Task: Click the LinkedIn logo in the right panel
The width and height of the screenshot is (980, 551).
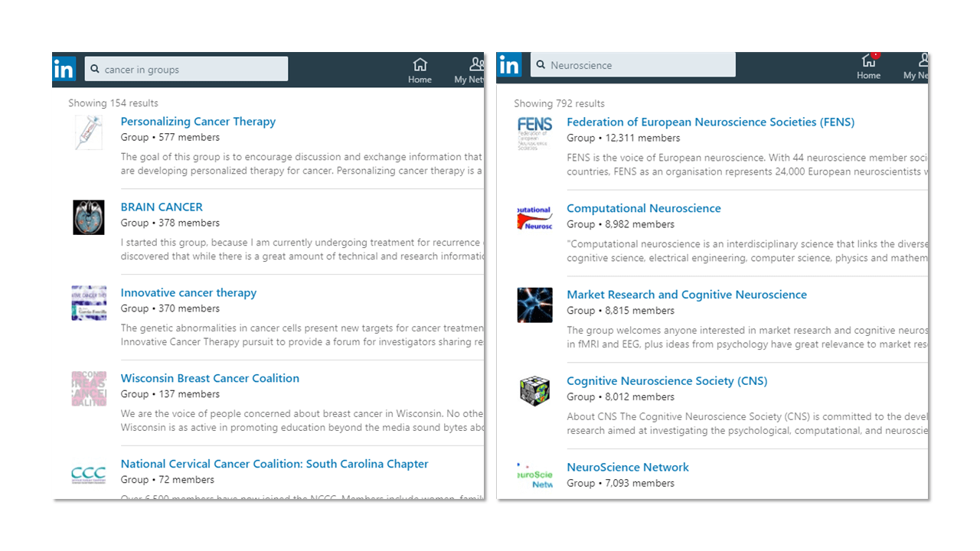Action: coord(509,65)
